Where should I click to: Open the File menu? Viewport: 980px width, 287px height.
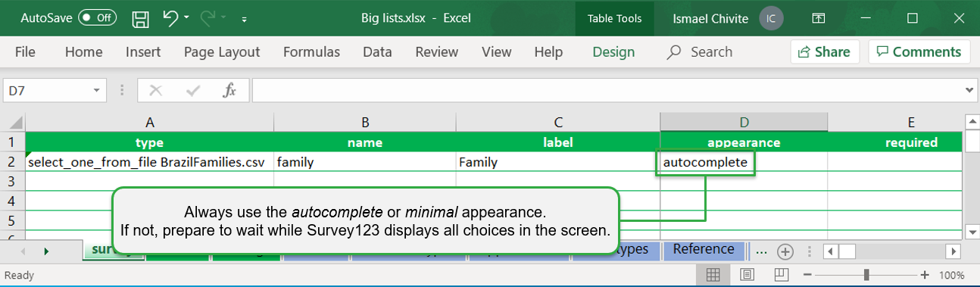pyautogui.click(x=26, y=51)
